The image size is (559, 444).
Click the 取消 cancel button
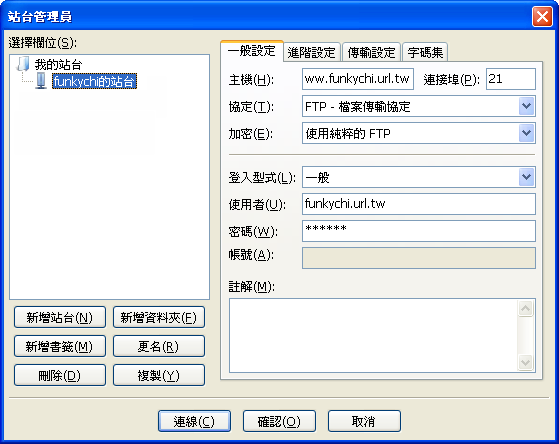[x=364, y=421]
